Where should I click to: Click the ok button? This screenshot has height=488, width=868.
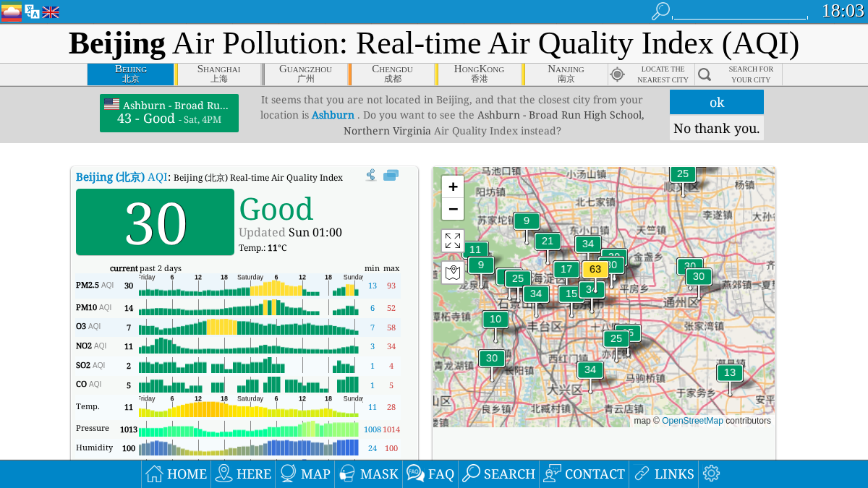[717, 102]
